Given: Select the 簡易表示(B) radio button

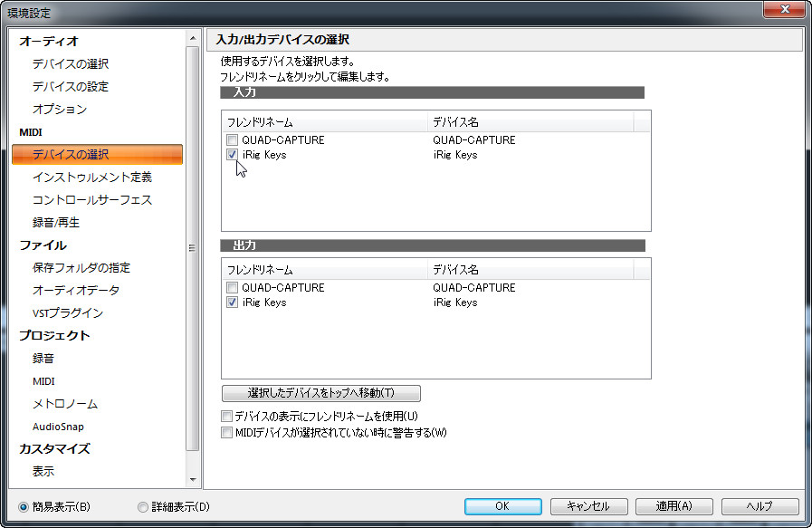Looking at the screenshot, I should coord(24,507).
